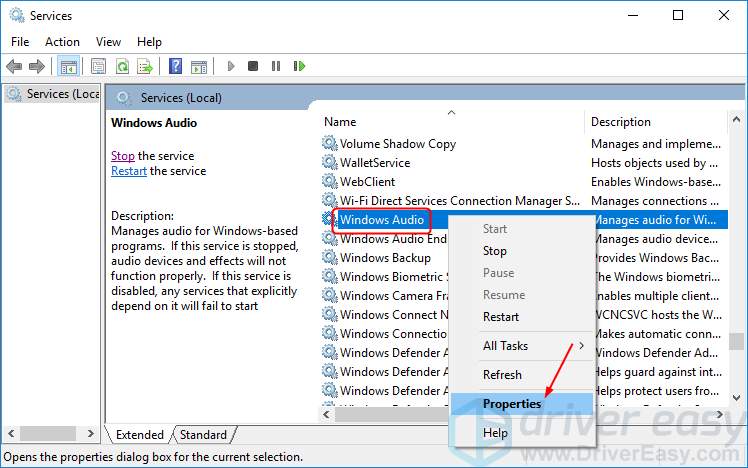This screenshot has width=748, height=468.
Task: Click the vertical scrollbar down arrow
Action: (x=737, y=397)
